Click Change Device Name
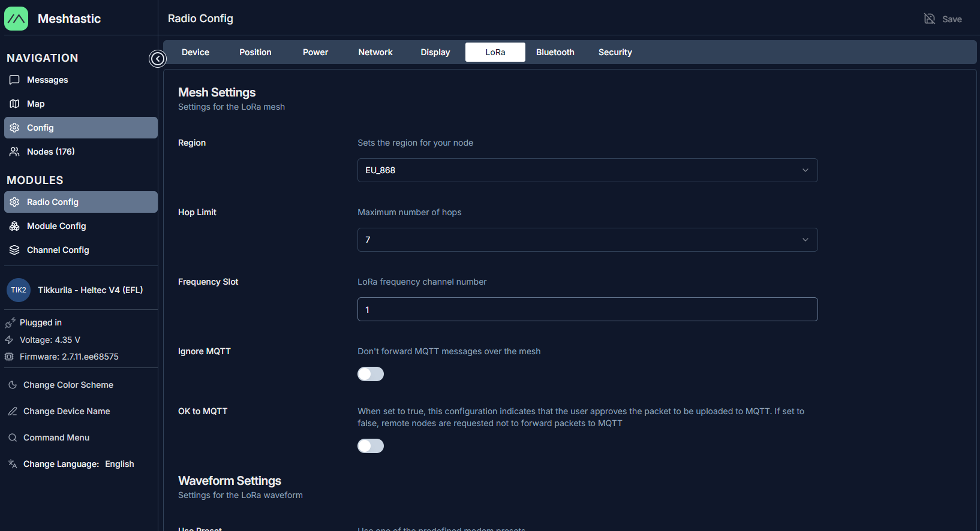Image resolution: width=980 pixels, height=531 pixels. [x=67, y=411]
